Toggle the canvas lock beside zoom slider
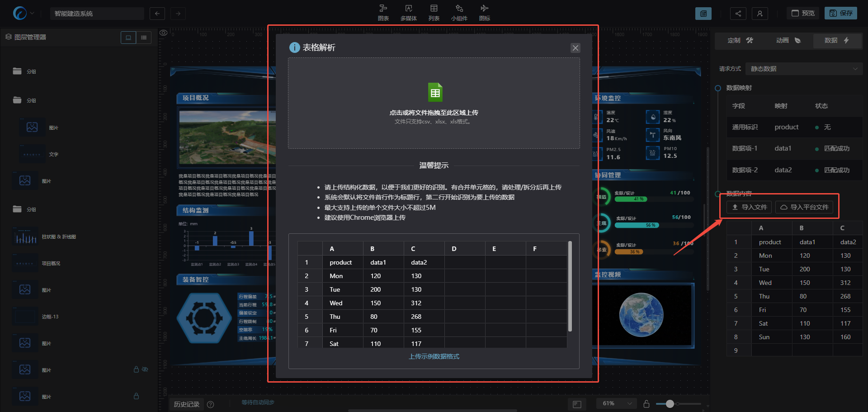This screenshot has height=412, width=868. 646,404
